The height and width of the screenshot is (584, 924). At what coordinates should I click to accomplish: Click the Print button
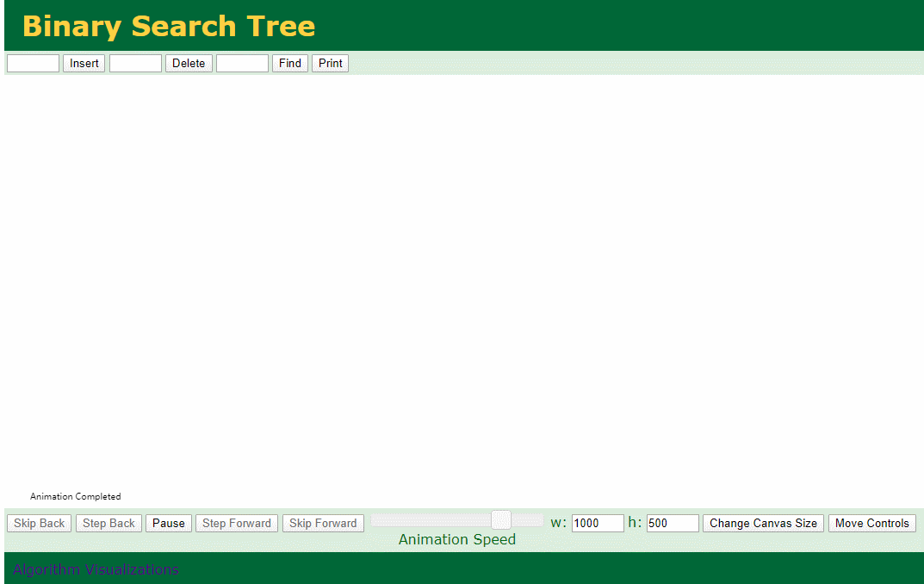(330, 64)
